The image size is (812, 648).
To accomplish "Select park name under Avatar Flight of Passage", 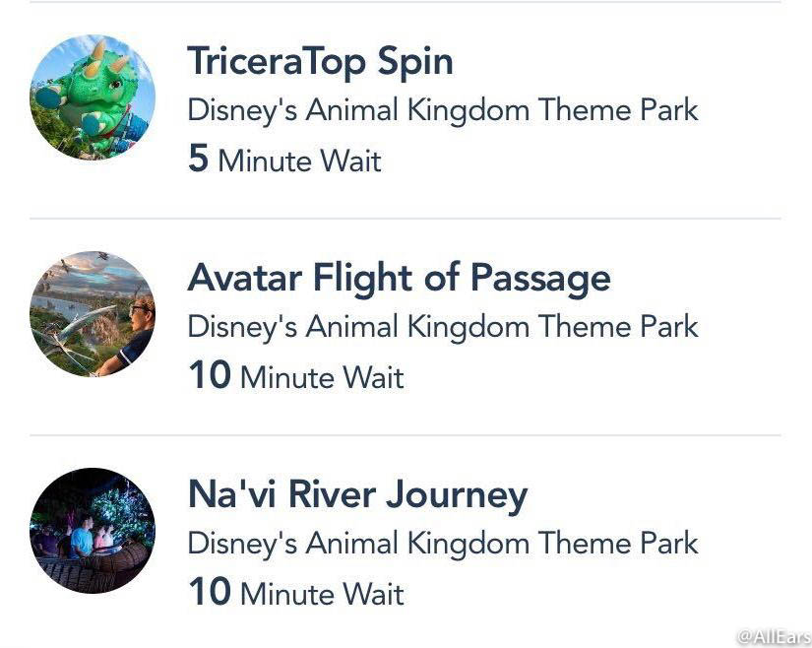I will (443, 327).
